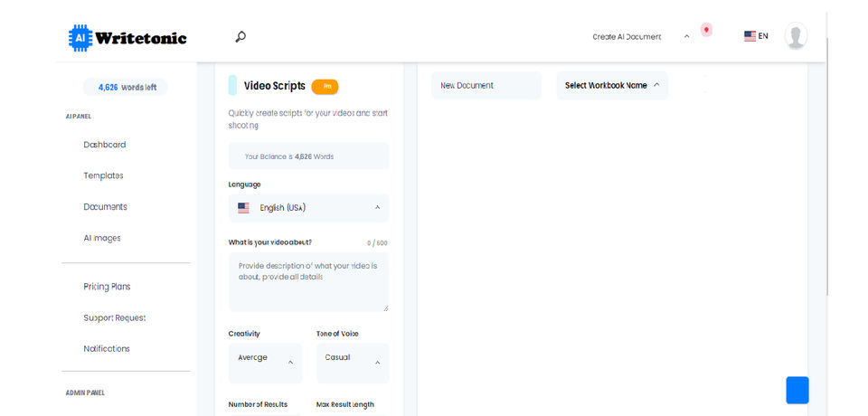
Task: Open the Tone of Voice Casual dropdown
Action: [x=353, y=363]
